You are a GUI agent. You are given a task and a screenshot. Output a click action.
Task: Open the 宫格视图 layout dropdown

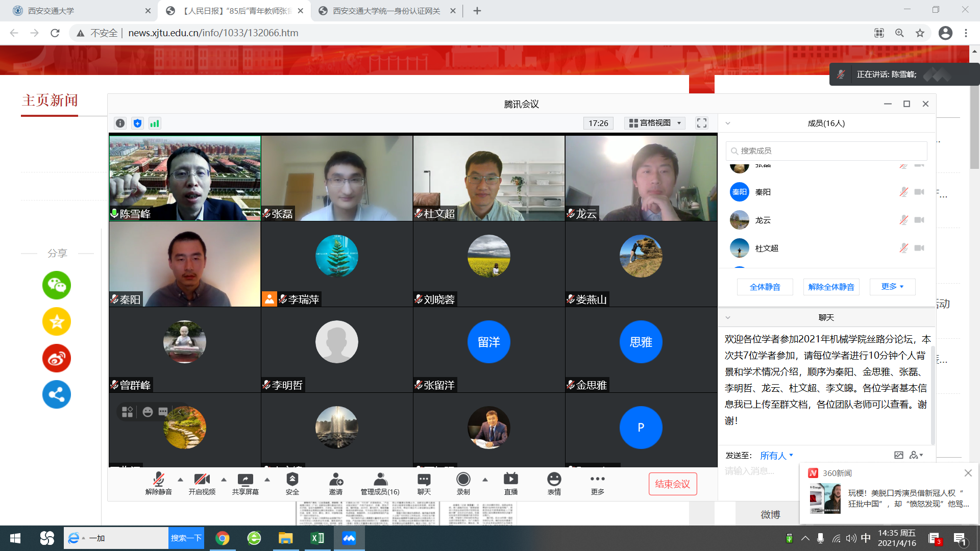point(655,123)
